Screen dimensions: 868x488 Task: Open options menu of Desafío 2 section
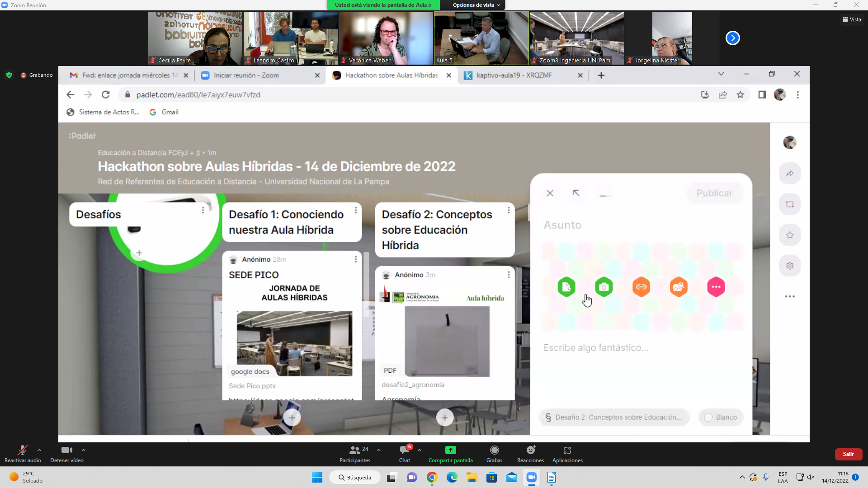pyautogui.click(x=509, y=210)
